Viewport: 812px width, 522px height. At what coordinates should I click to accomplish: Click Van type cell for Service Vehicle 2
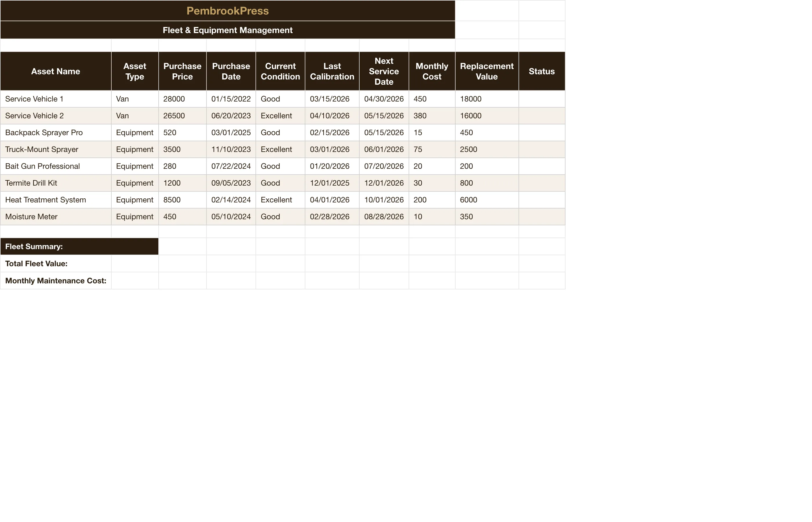point(135,116)
